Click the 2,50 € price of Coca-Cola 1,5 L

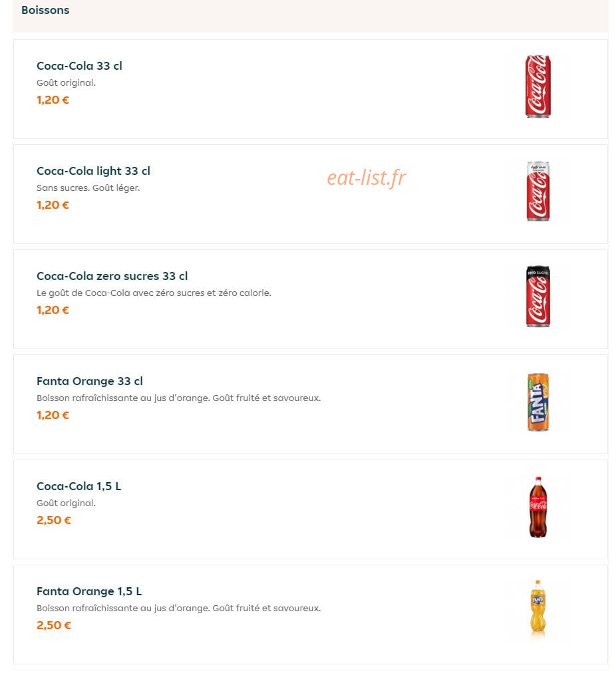coord(54,521)
